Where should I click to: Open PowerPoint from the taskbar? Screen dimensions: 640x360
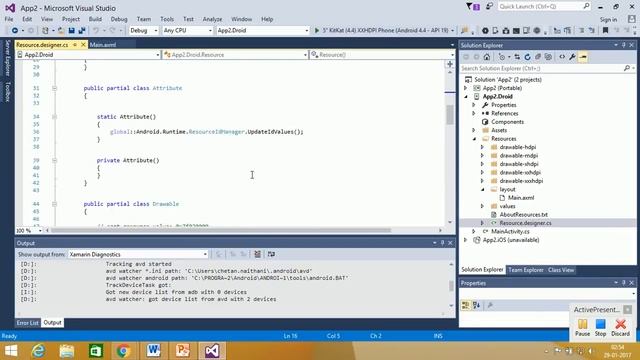click(x=182, y=351)
